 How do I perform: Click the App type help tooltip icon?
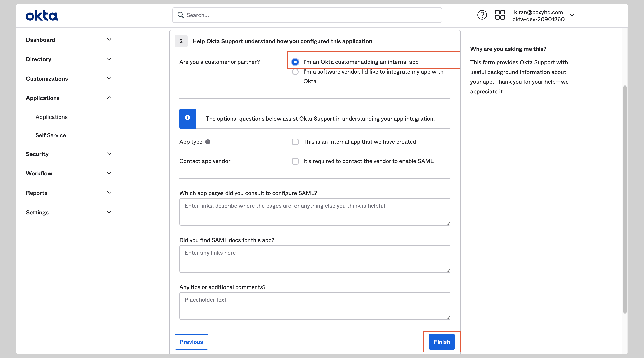208,142
